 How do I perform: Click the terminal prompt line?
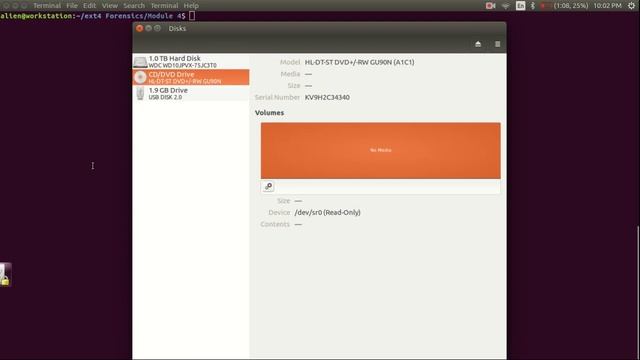[x=98, y=16]
